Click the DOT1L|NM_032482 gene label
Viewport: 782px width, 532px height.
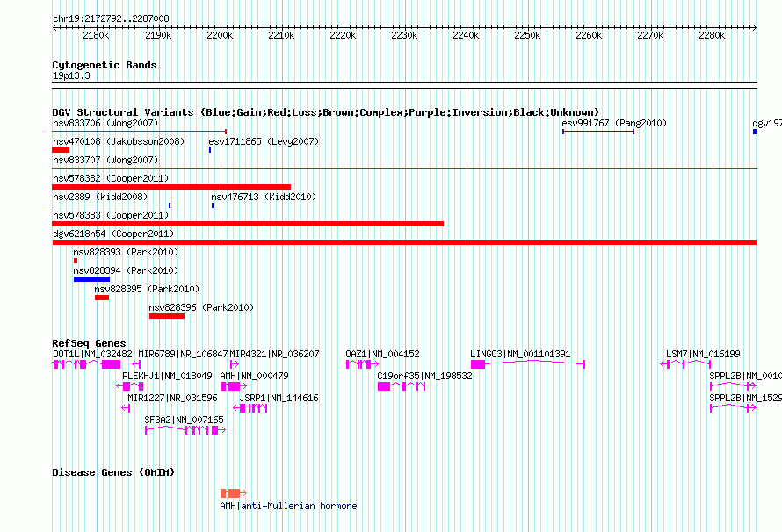92,354
